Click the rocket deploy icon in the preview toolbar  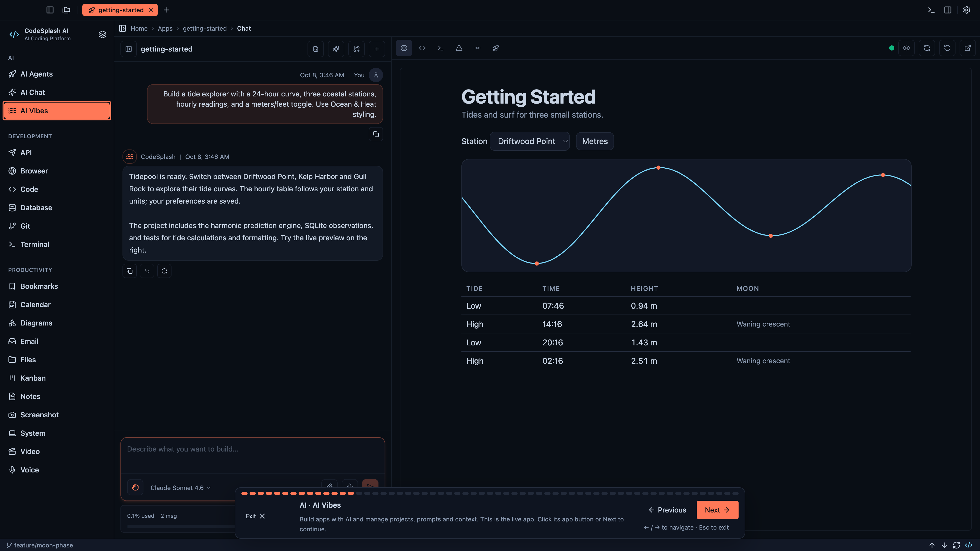point(496,48)
